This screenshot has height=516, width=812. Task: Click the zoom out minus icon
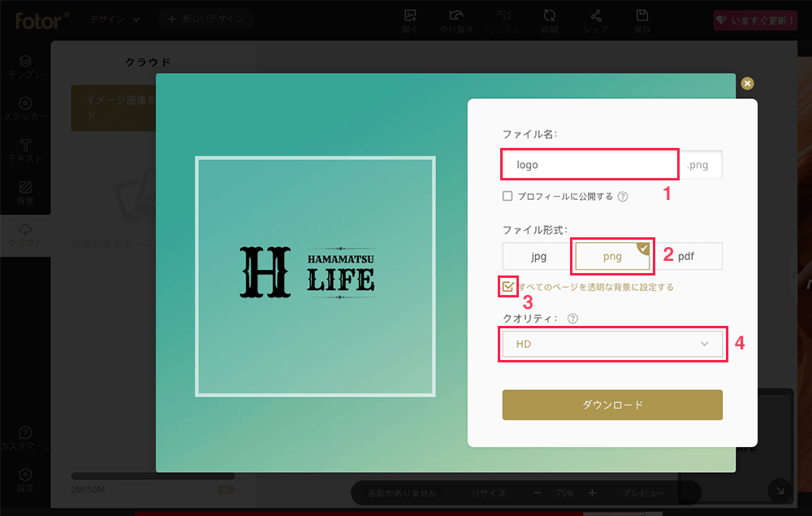click(537, 492)
